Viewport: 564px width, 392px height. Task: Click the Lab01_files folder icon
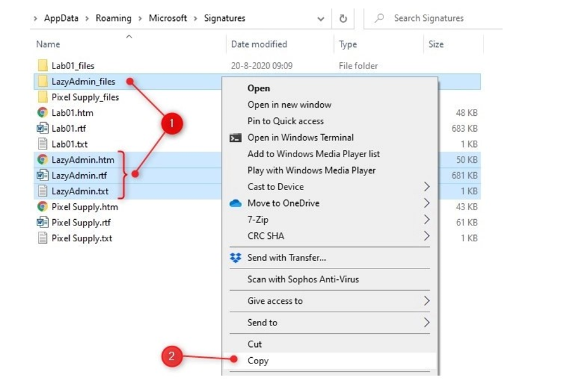click(x=42, y=66)
